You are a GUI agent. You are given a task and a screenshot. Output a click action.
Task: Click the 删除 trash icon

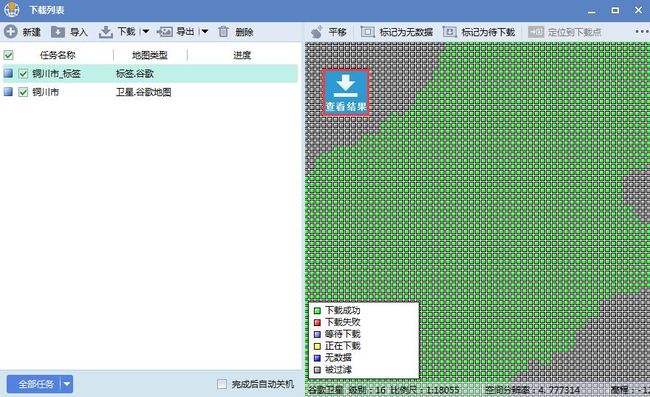(x=223, y=31)
